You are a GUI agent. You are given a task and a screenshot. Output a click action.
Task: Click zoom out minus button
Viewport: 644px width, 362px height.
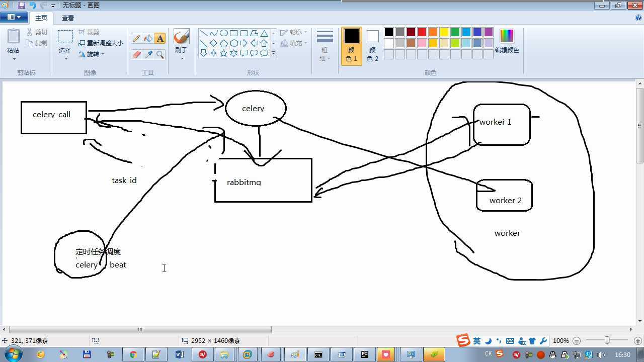577,341
